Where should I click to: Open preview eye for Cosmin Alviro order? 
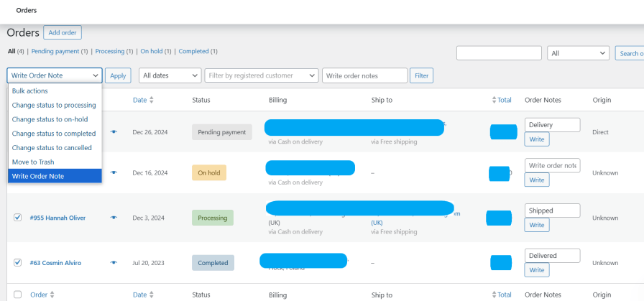114,263
